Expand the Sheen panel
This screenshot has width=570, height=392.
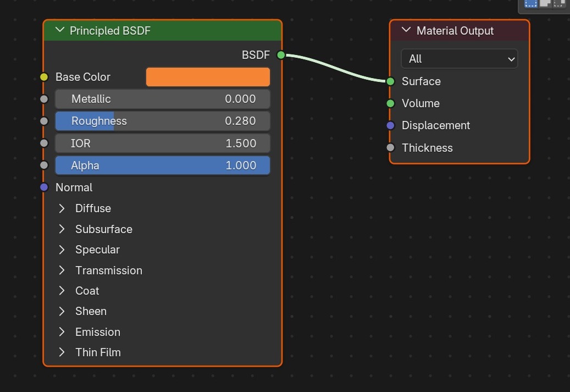coord(62,311)
